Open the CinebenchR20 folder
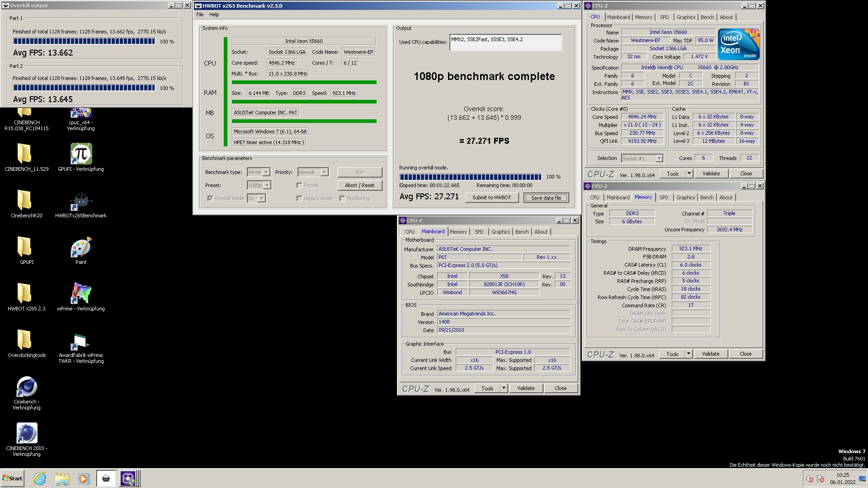Screen dimensions: 868x488 24,200
